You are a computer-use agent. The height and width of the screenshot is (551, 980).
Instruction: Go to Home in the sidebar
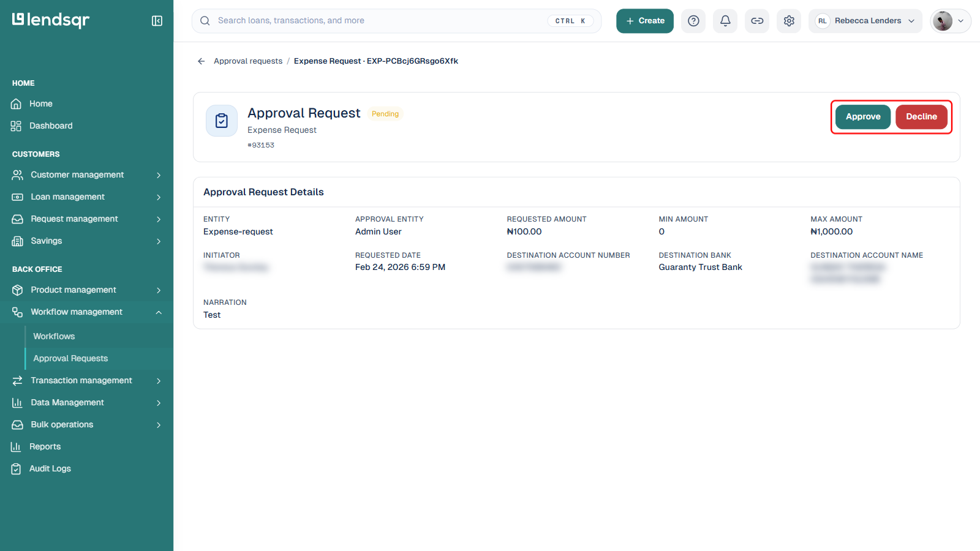pyautogui.click(x=41, y=104)
